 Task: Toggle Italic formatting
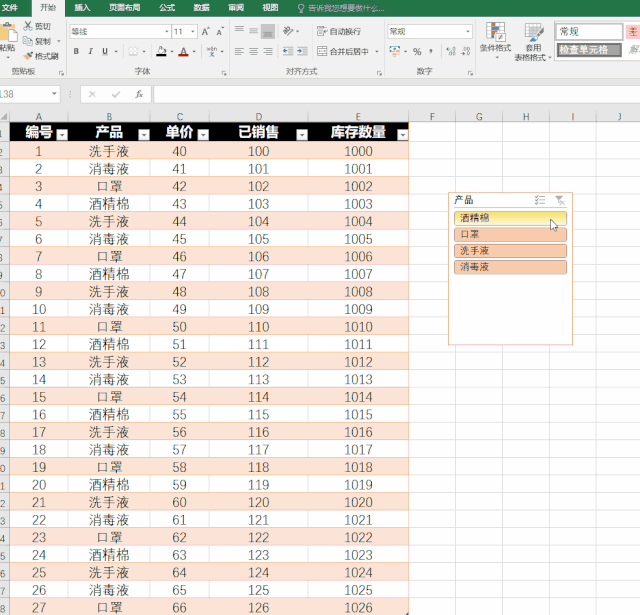pos(91,51)
